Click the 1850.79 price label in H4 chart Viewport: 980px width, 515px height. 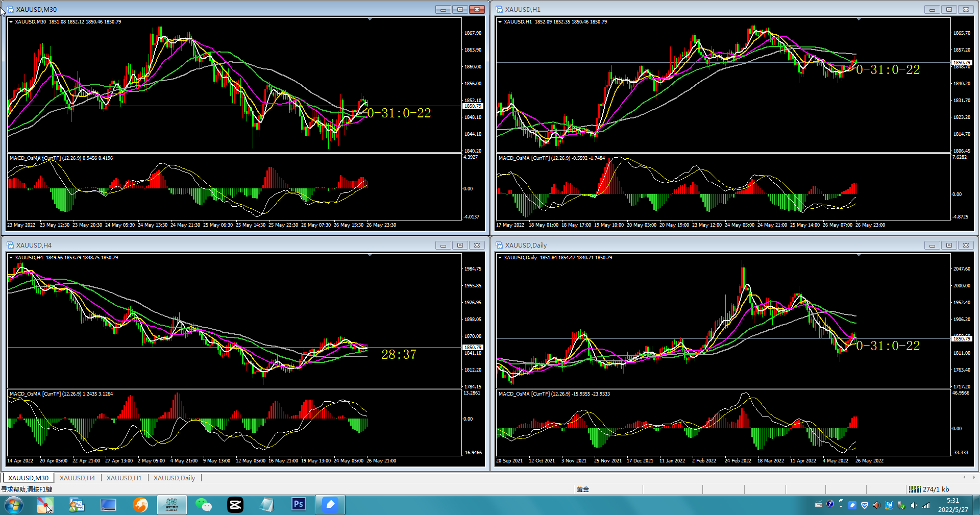[473, 347]
